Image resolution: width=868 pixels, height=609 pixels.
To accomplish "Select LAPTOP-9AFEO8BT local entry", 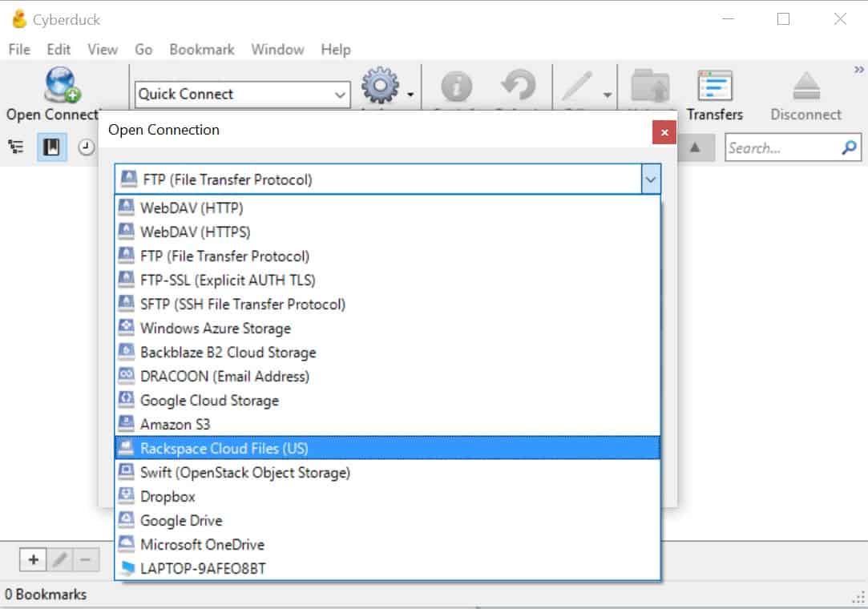I will (387, 569).
